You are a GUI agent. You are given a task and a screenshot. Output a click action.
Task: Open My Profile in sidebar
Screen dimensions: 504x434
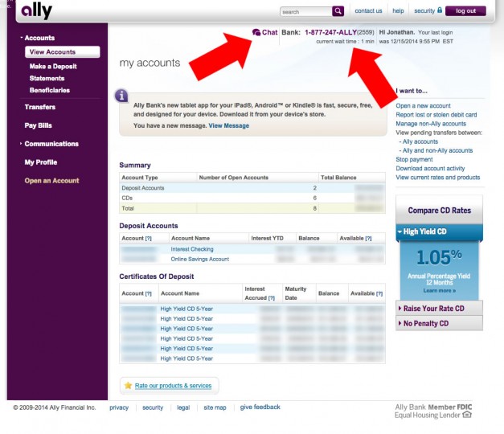(x=41, y=162)
